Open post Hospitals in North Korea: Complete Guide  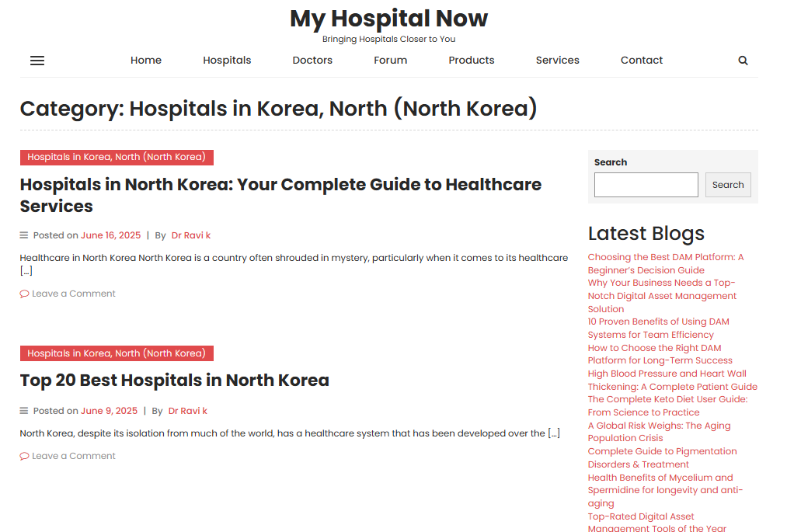click(x=280, y=195)
